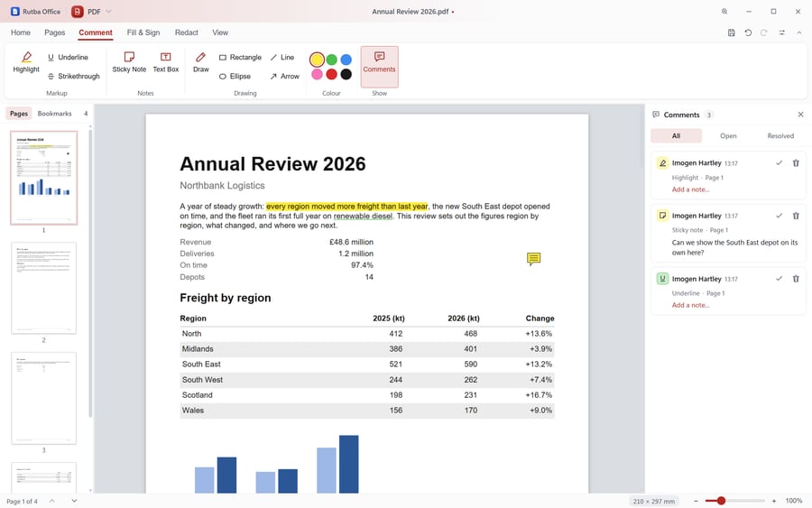Choose the Line drawing tool
The height and width of the screenshot is (508, 812).
(x=282, y=58)
